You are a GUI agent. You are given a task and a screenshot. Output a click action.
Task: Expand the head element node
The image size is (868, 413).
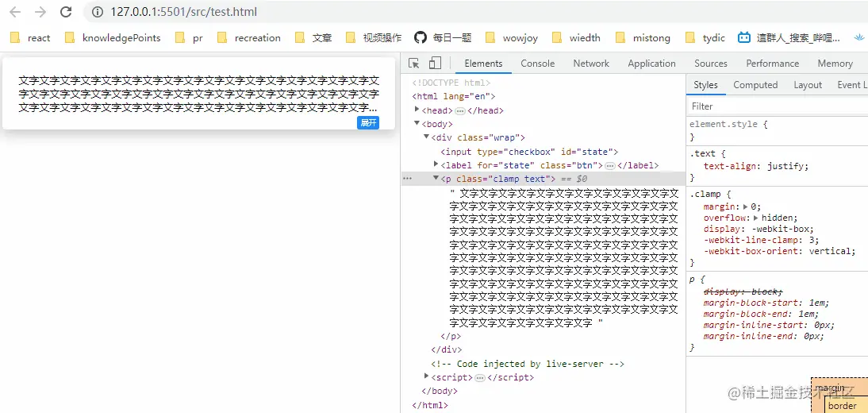point(417,110)
